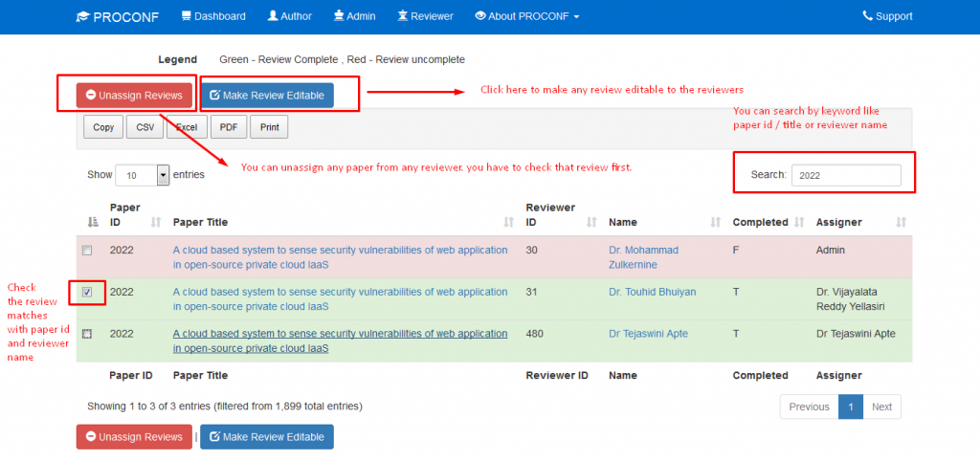This screenshot has width=980, height=461.
Task: Check the box for reviewer Dr. Mohammad Zulkernine
Action: [x=87, y=251]
